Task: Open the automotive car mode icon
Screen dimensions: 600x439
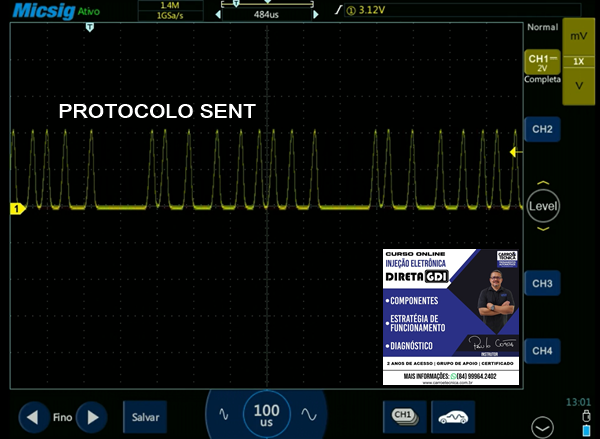Action: pos(453,415)
